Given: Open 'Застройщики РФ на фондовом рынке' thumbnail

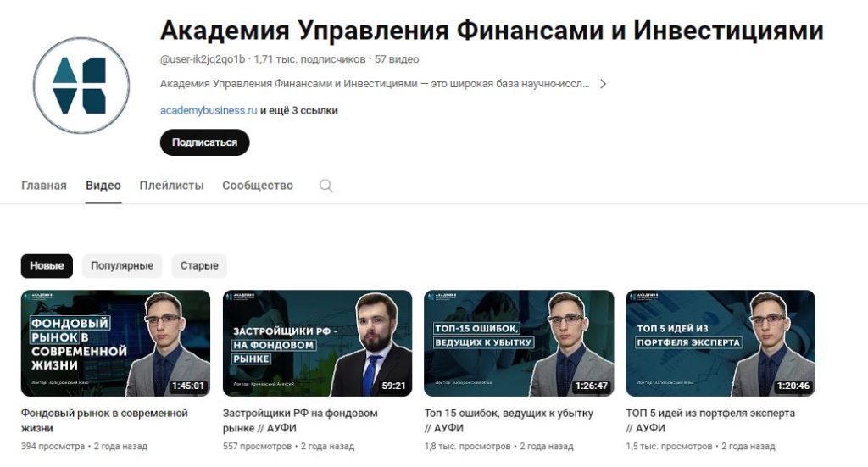Looking at the screenshot, I should (317, 343).
